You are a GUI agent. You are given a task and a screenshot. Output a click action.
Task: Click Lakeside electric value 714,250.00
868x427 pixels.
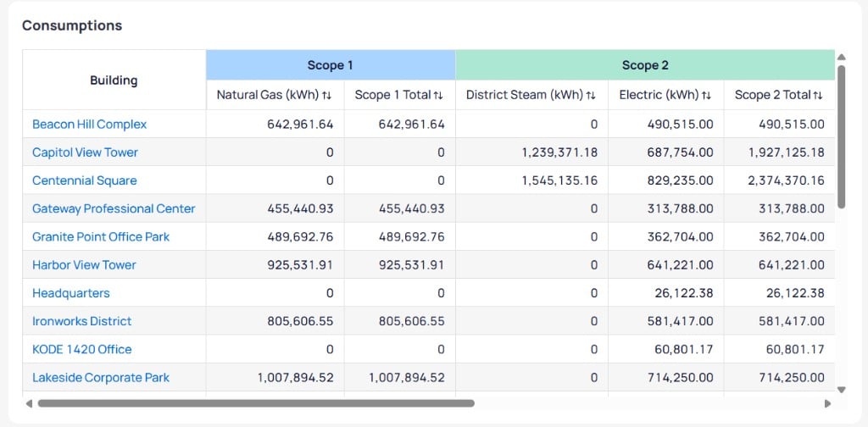(681, 378)
